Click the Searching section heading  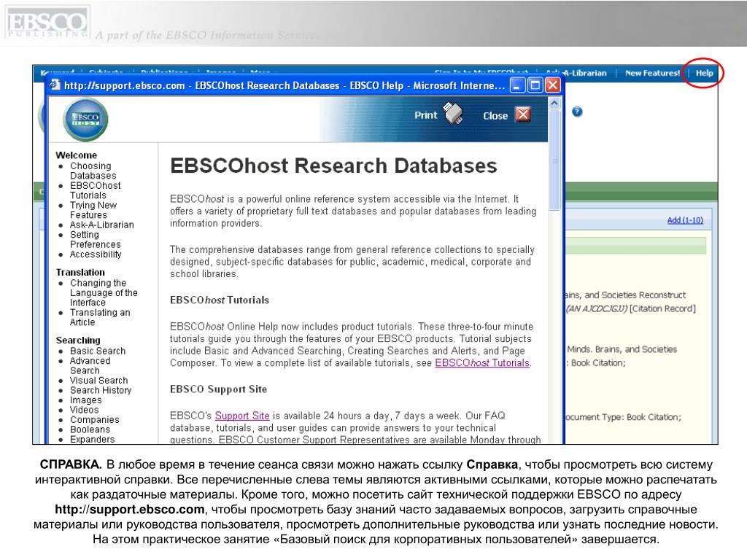[78, 341]
